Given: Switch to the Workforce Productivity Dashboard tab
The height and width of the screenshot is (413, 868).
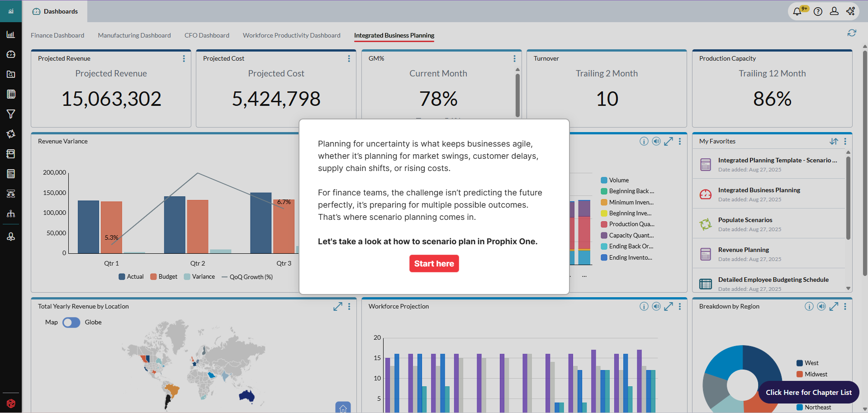Looking at the screenshot, I should (291, 35).
